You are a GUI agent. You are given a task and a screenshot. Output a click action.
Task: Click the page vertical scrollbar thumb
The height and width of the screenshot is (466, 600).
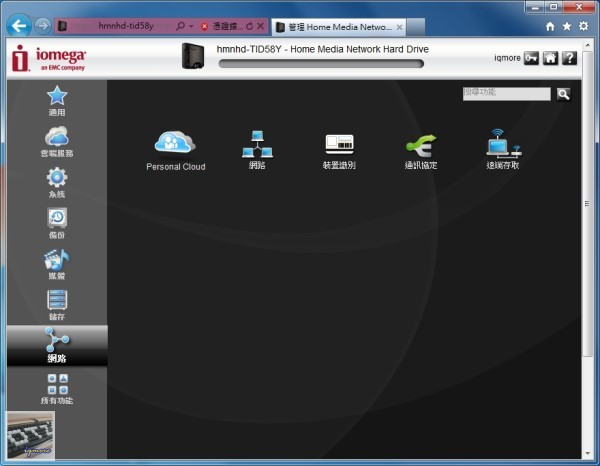tap(587, 204)
